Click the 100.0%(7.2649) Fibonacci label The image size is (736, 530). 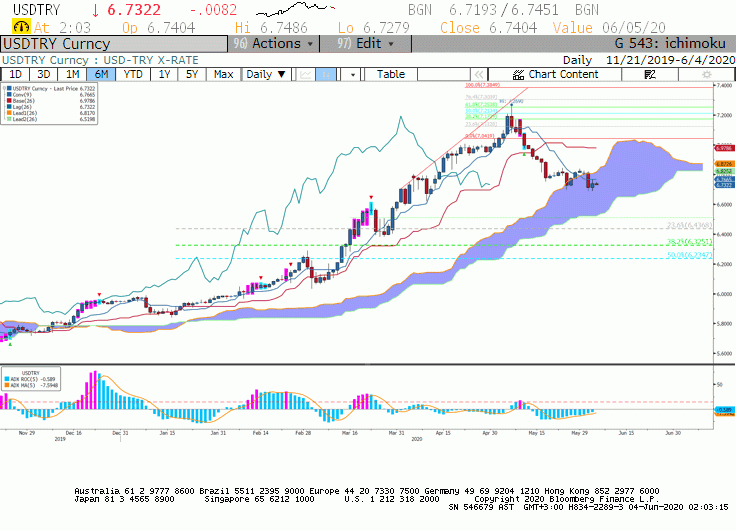click(x=482, y=85)
